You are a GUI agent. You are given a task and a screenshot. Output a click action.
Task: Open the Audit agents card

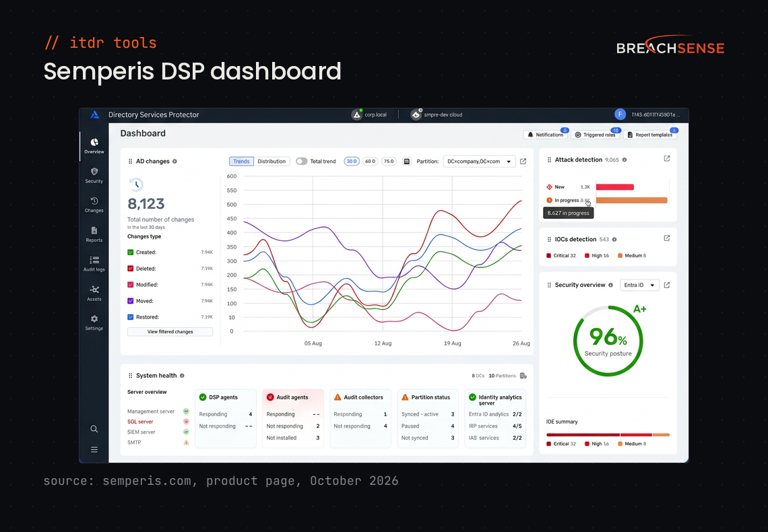293,418
